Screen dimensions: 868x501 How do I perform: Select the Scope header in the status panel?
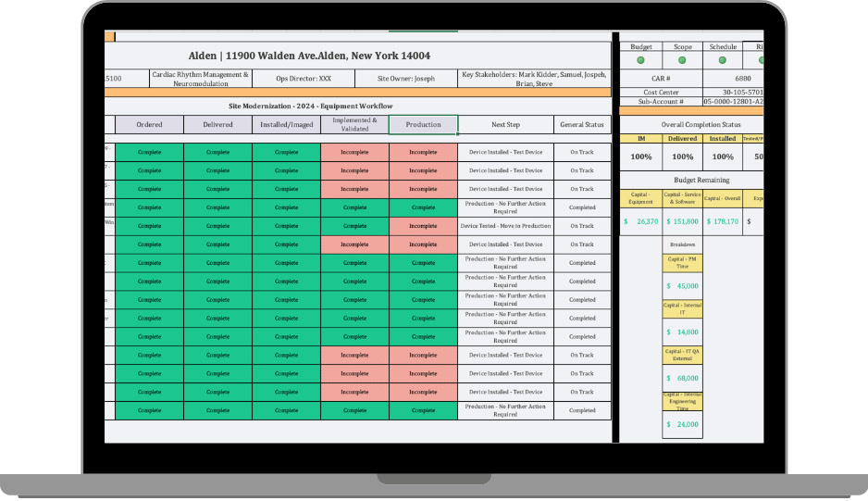tap(683, 46)
